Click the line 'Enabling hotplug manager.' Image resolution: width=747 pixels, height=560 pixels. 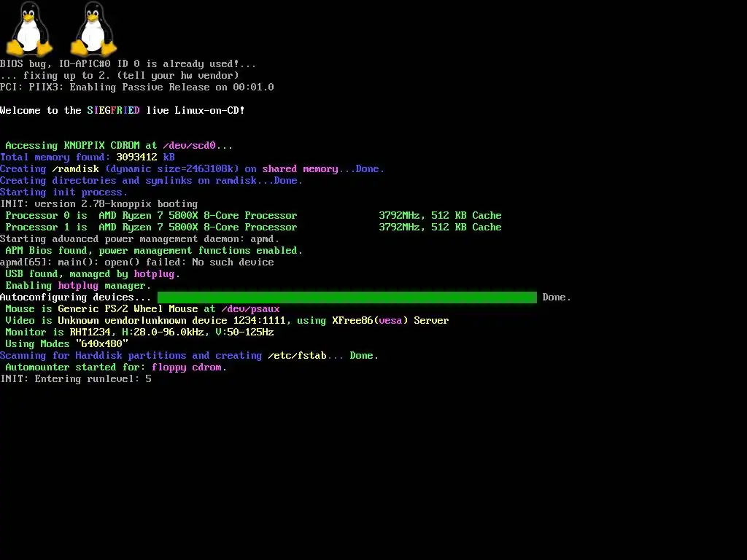(78, 286)
